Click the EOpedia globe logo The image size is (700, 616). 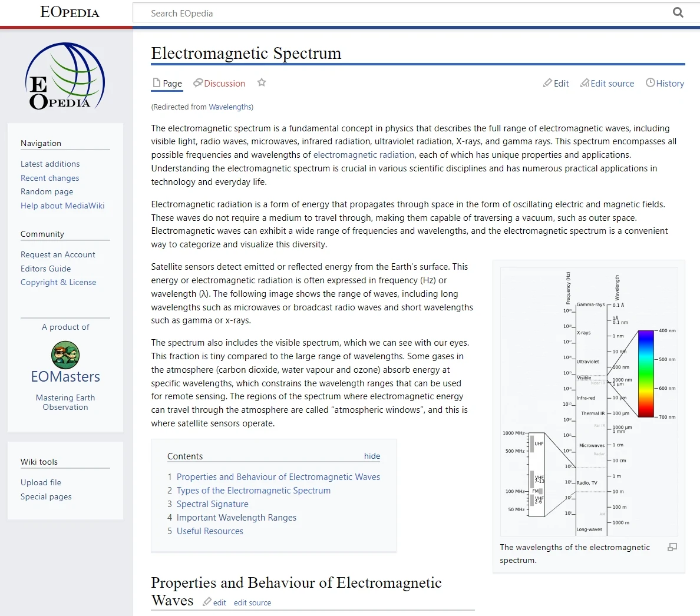[x=65, y=77]
